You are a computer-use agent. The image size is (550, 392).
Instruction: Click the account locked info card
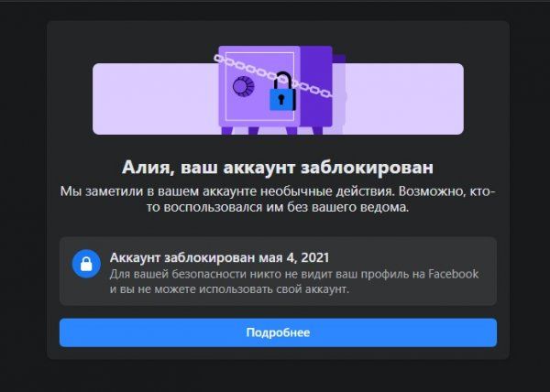278,271
